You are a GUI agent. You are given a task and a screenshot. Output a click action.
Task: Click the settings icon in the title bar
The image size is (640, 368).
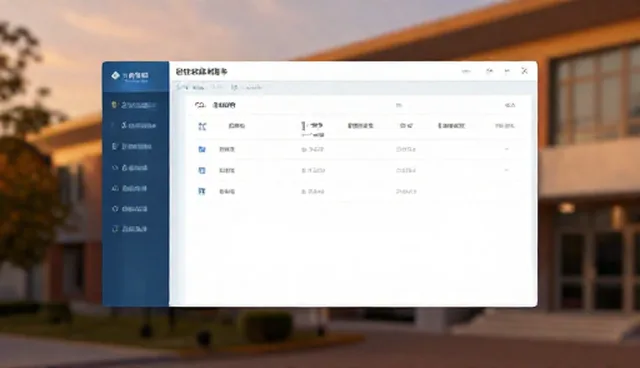click(x=489, y=71)
